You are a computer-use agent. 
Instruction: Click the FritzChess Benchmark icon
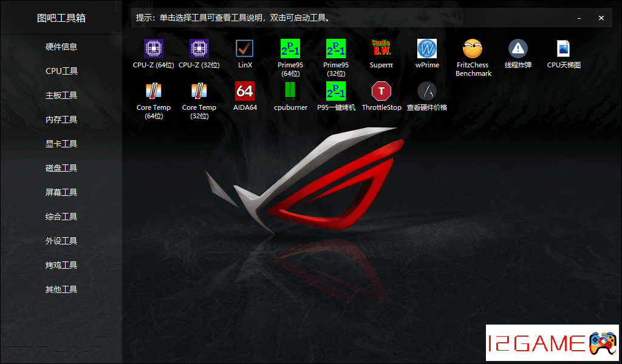coord(473,49)
